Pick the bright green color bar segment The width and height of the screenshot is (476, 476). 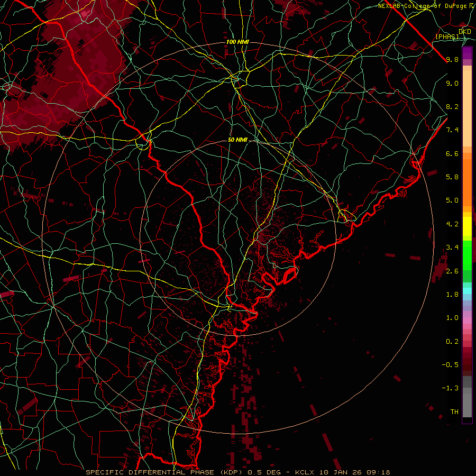point(467,256)
